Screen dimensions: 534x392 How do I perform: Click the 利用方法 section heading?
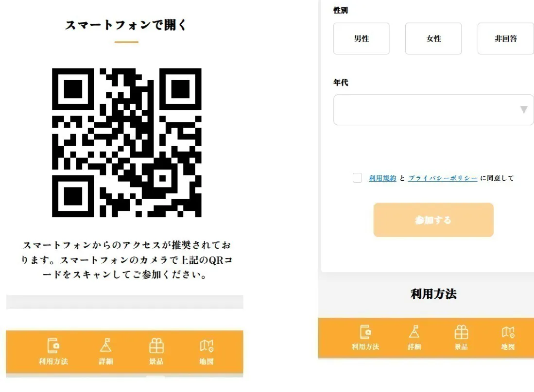(x=433, y=293)
